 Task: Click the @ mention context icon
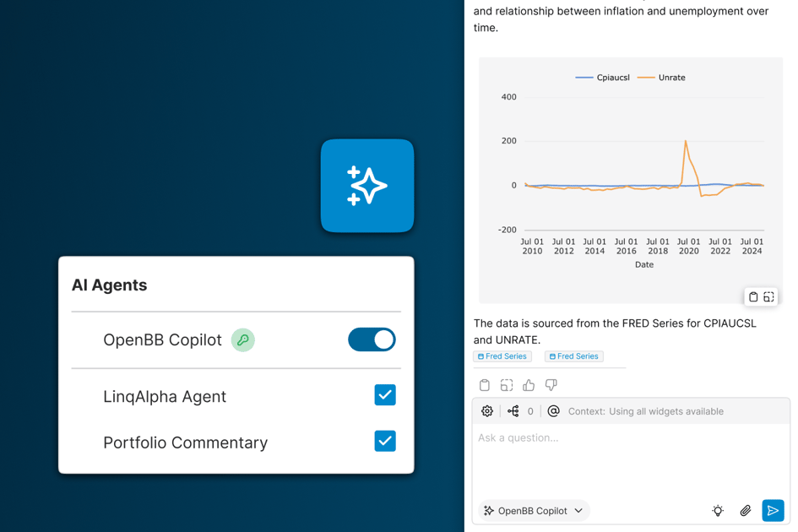554,411
